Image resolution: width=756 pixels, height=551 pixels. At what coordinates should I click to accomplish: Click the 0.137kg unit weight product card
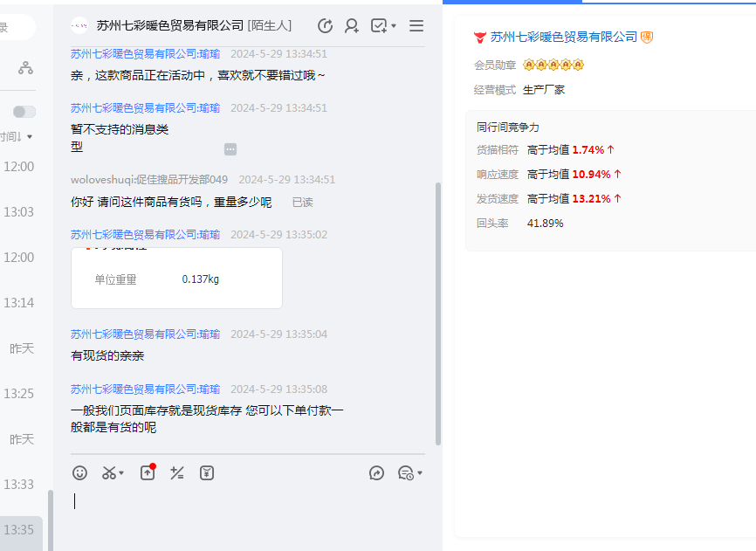point(176,279)
